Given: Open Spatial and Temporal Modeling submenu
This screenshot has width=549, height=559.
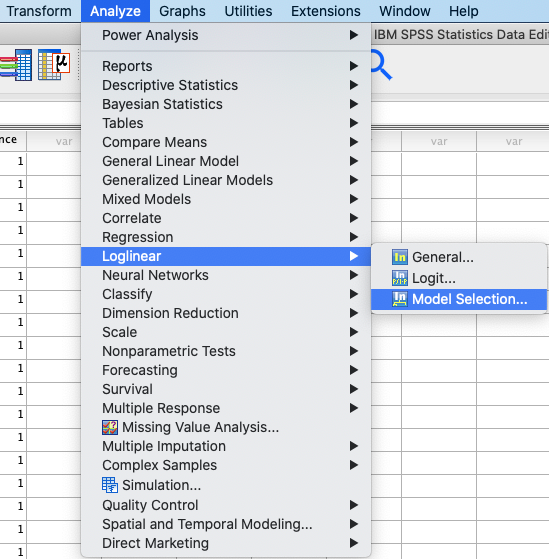Looking at the screenshot, I should 226,524.
